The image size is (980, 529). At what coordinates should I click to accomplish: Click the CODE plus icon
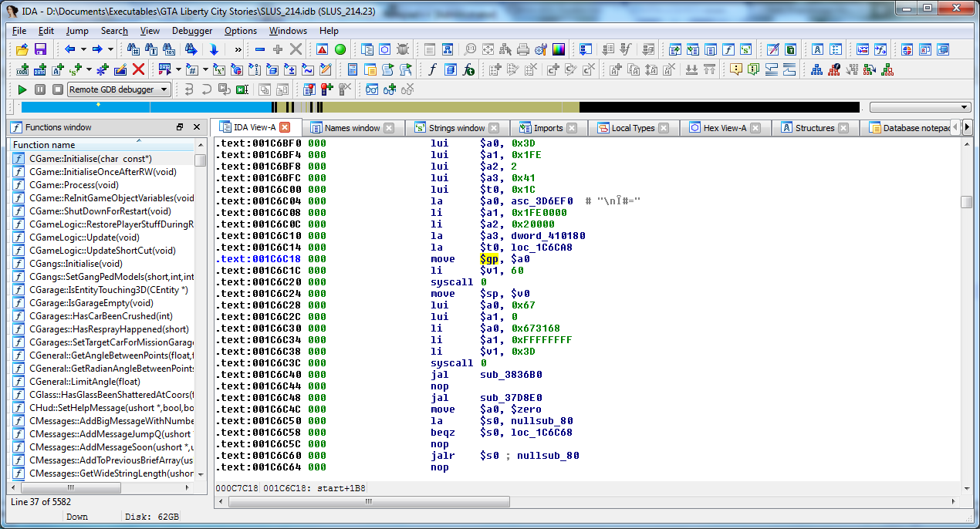click(22, 69)
